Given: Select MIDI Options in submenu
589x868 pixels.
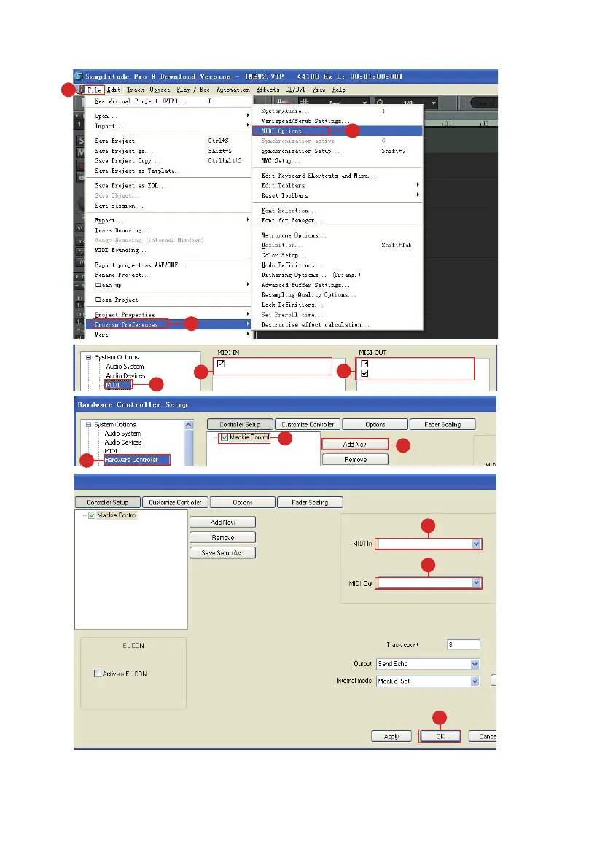Looking at the screenshot, I should pos(337,131).
